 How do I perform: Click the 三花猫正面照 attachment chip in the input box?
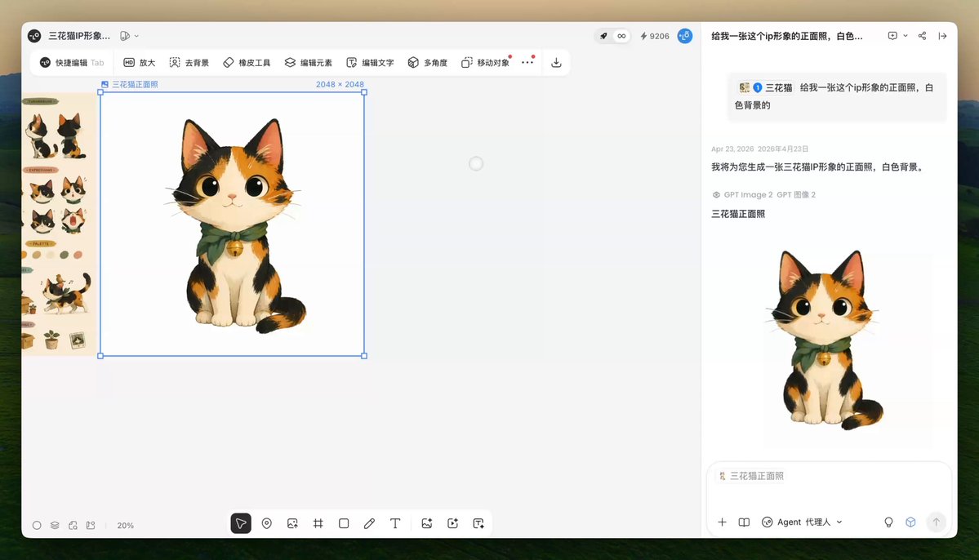tap(751, 476)
